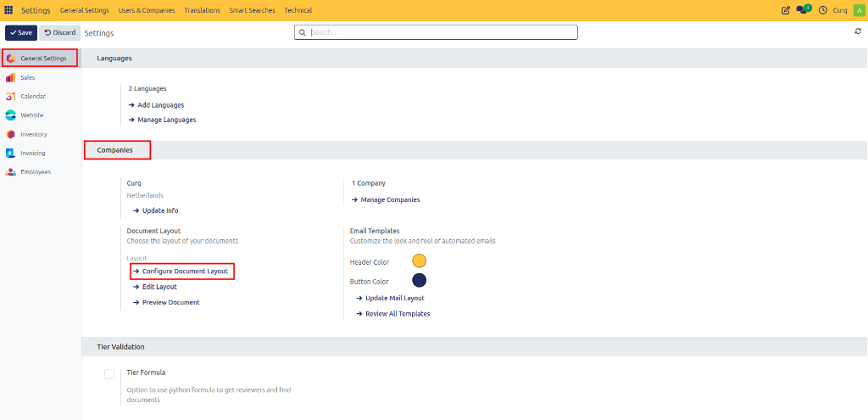
Task: Open the Smart Searches menu
Action: (x=252, y=10)
